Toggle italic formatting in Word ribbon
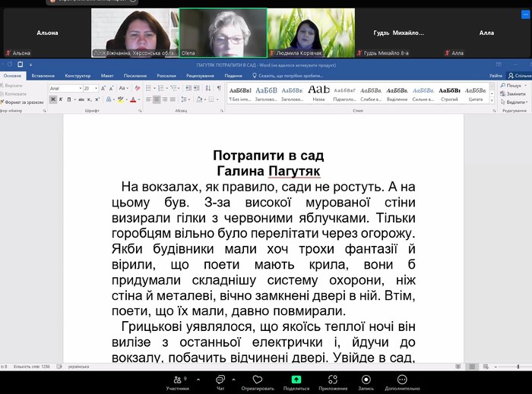Image resolution: width=532 pixels, height=394 pixels. point(61,99)
